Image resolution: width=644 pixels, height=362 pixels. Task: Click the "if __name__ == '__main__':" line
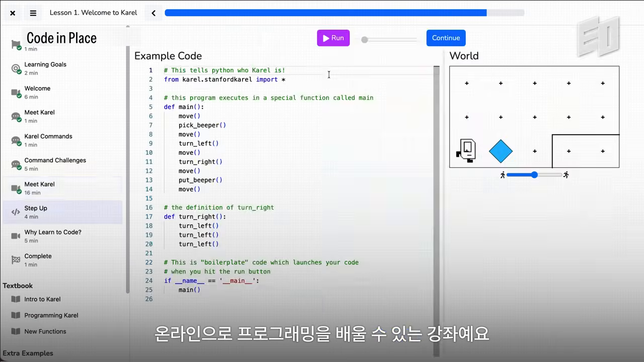211,281
